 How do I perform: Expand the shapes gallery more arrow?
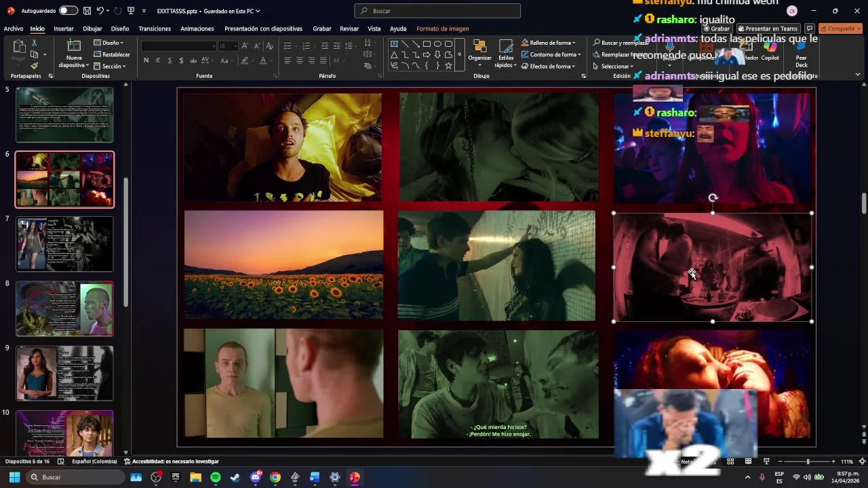tap(459, 55)
